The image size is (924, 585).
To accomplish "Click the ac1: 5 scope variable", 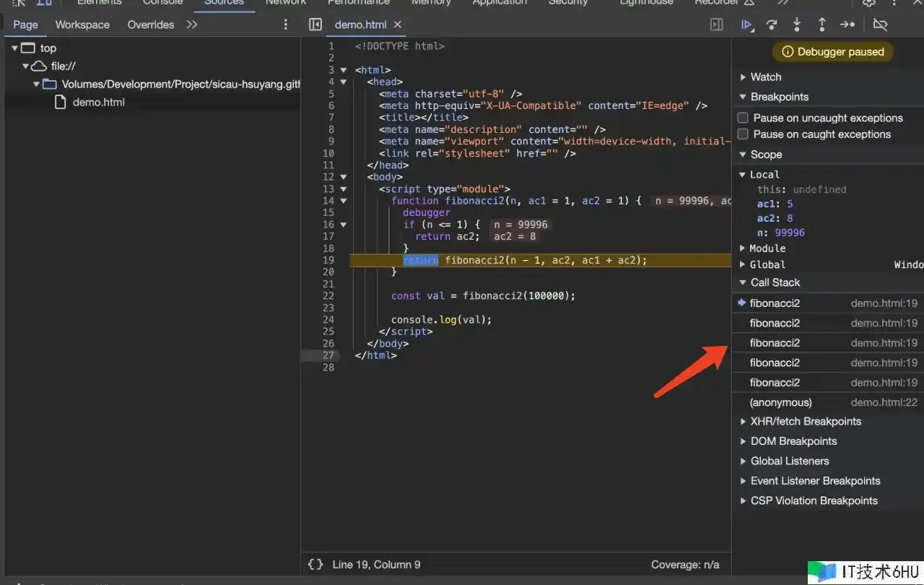I will point(775,204).
